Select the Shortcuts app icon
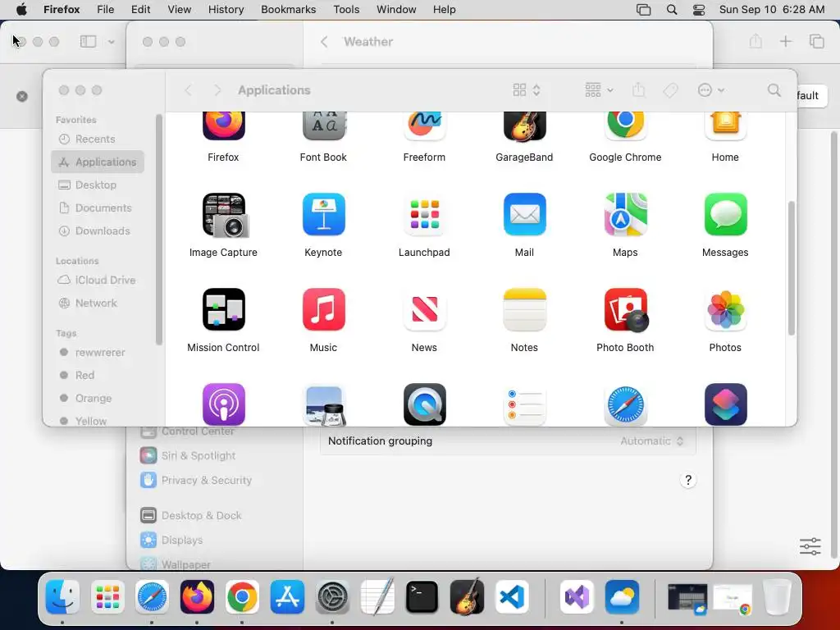 coord(725,404)
